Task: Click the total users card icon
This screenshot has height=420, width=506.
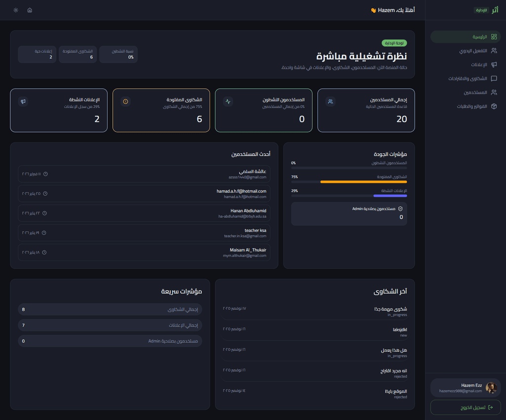Action: tap(331, 101)
